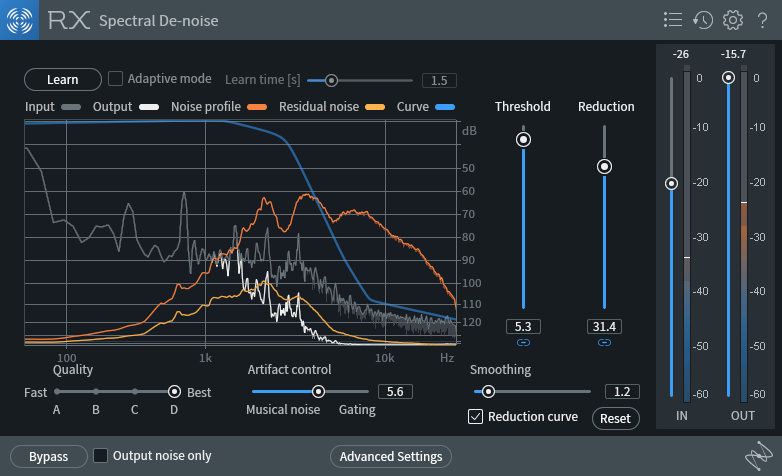The image size is (782, 476).
Task: Click the Artifact control slider handle
Action: (x=318, y=392)
